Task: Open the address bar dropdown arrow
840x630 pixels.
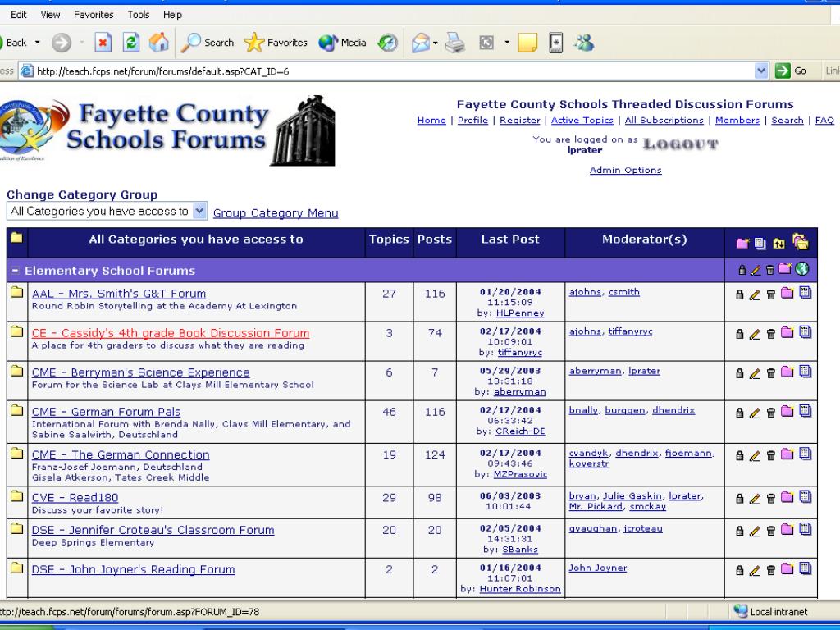Action: [x=761, y=71]
